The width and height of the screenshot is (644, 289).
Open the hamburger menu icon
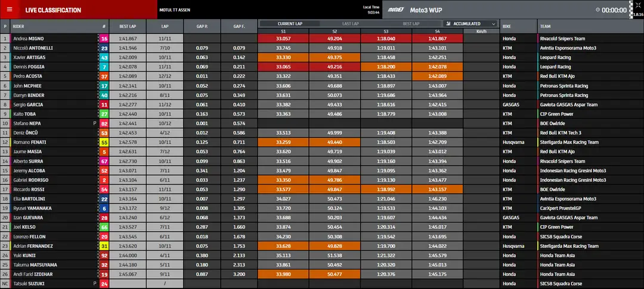coord(10,10)
